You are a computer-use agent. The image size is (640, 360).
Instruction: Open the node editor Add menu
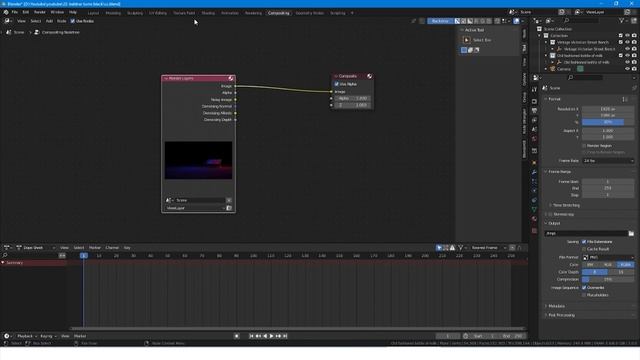[49, 21]
